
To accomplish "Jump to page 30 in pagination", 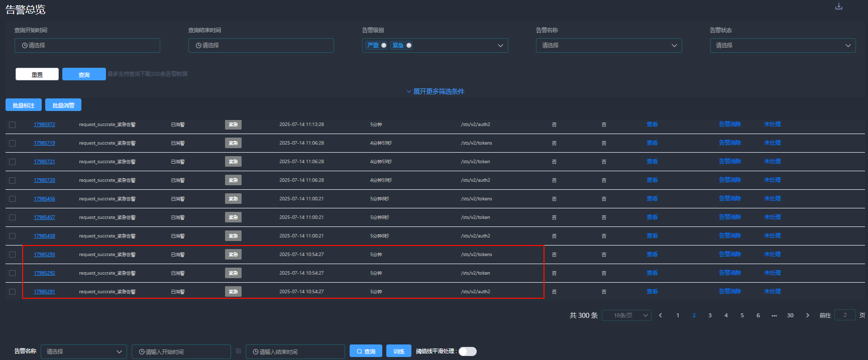I will [790, 315].
